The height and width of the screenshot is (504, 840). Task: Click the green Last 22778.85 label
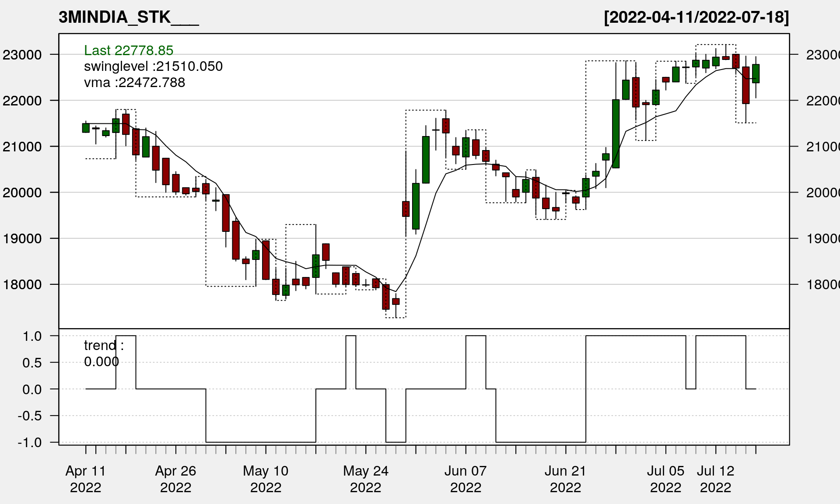click(129, 50)
